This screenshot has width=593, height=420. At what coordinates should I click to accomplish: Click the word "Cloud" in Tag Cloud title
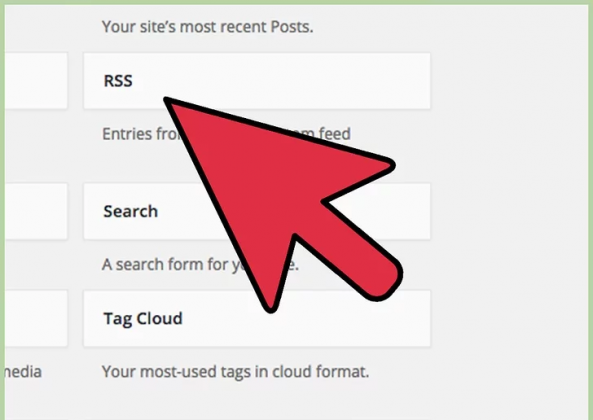[159, 318]
